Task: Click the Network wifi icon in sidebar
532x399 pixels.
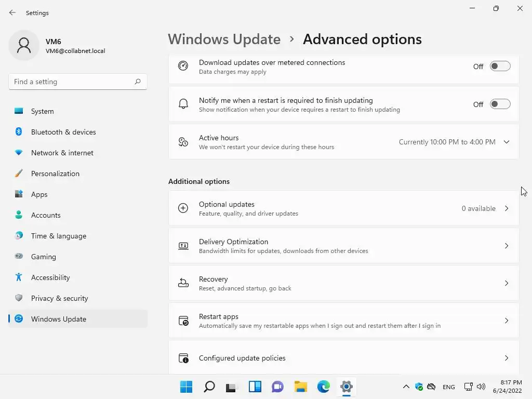Action: pos(19,153)
